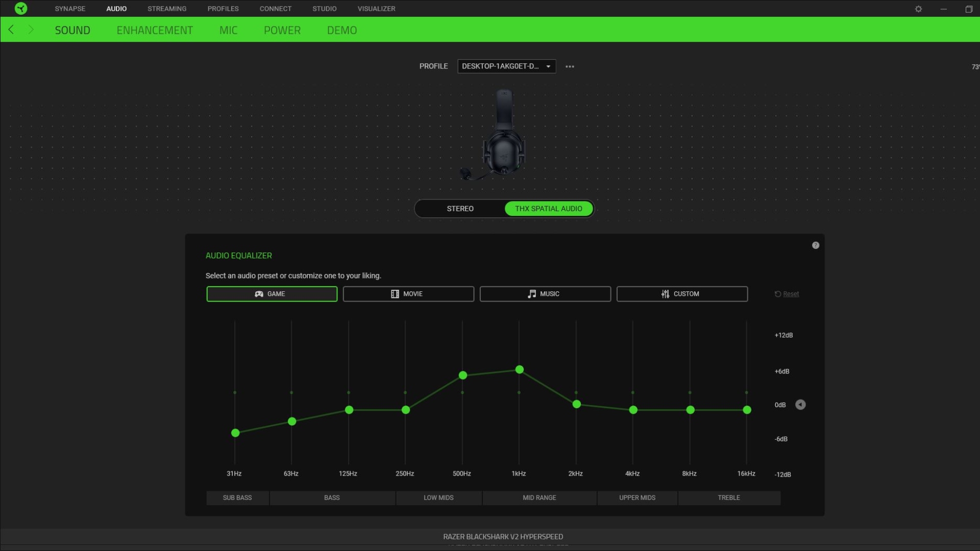Click the 8kHz equalizer slider handle
The width and height of the screenshot is (980, 551).
pos(691,410)
